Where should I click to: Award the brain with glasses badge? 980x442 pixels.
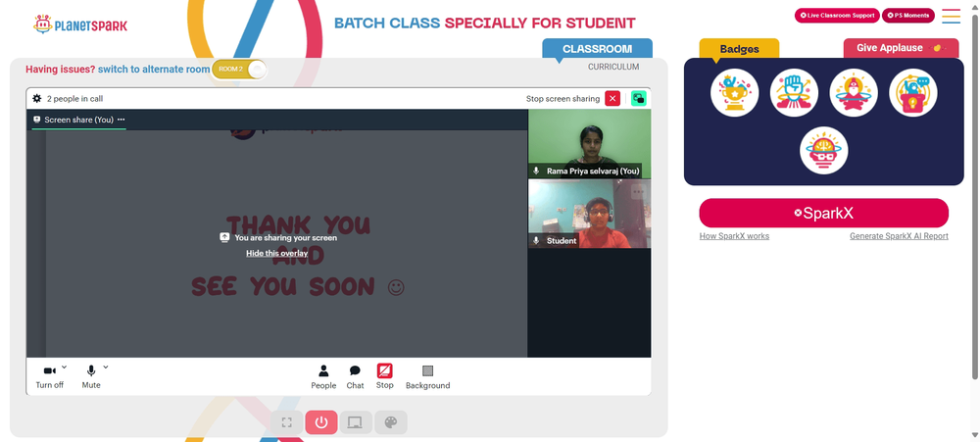(824, 150)
